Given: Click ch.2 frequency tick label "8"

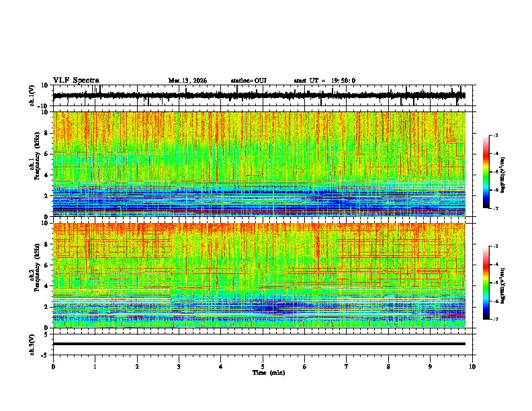Looking at the screenshot, I should [46, 244].
